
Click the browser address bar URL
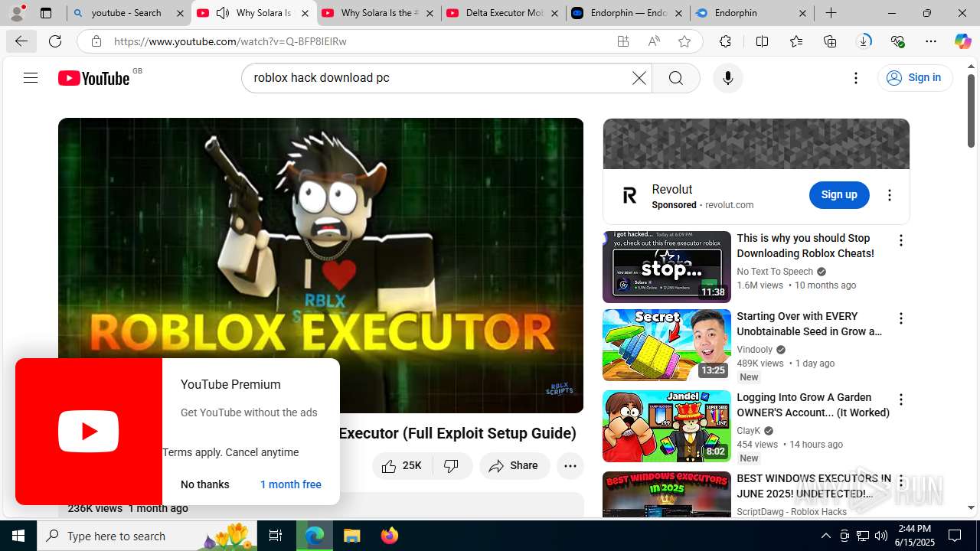[230, 41]
